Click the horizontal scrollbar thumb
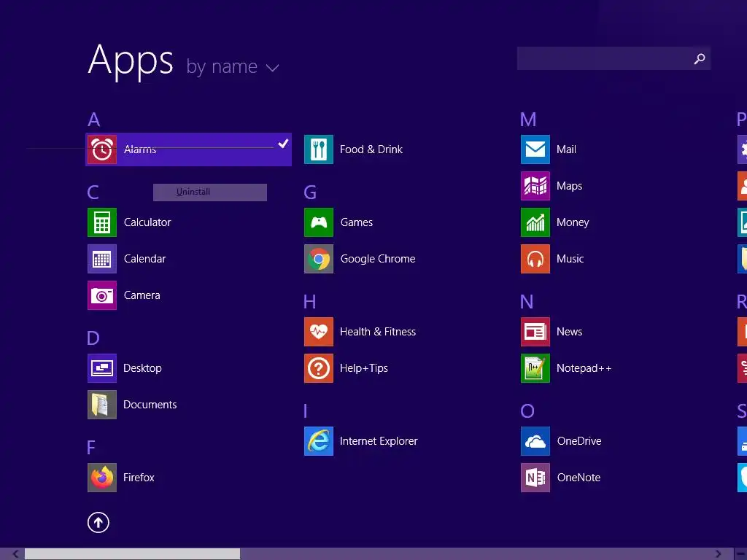This screenshot has height=560, width=747. (x=133, y=554)
